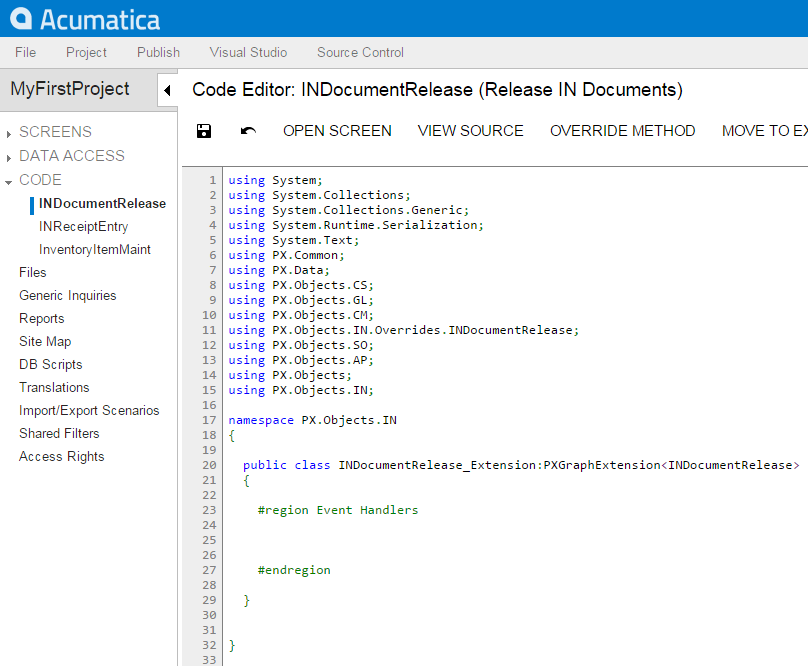
Task: Click the Save disk icon
Action: coord(204,131)
